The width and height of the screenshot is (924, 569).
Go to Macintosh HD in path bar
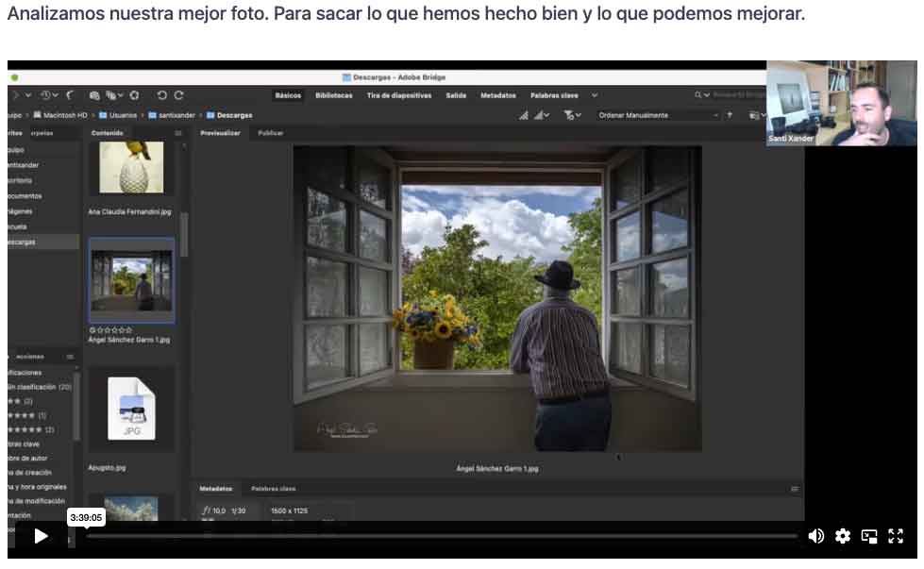coord(60,115)
